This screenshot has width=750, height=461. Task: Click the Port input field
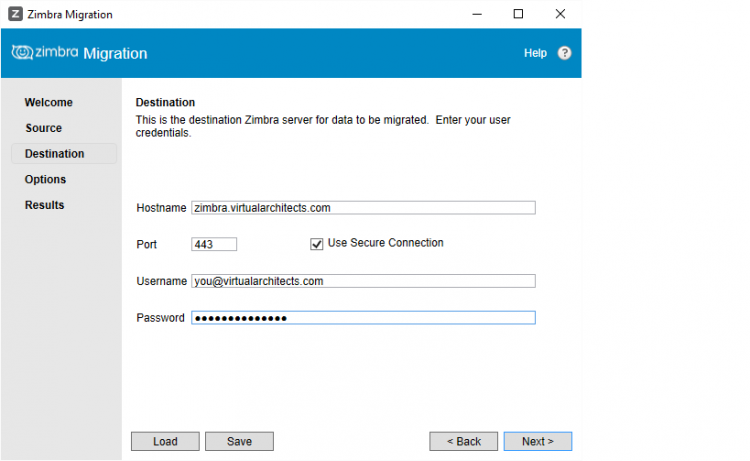coord(214,244)
